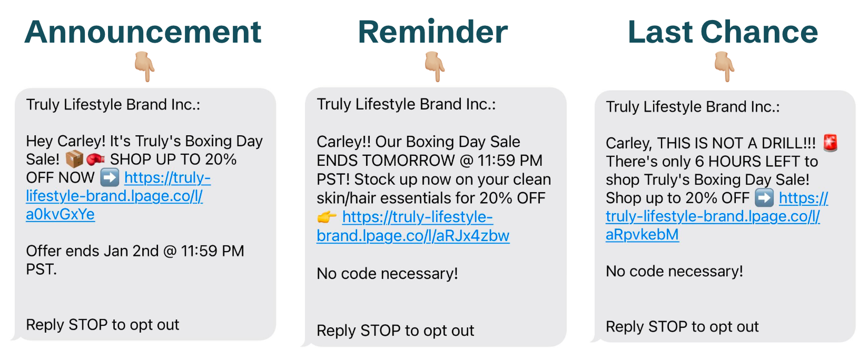Click the Announcement heading
This screenshot has height=360, width=868.
click(x=143, y=32)
